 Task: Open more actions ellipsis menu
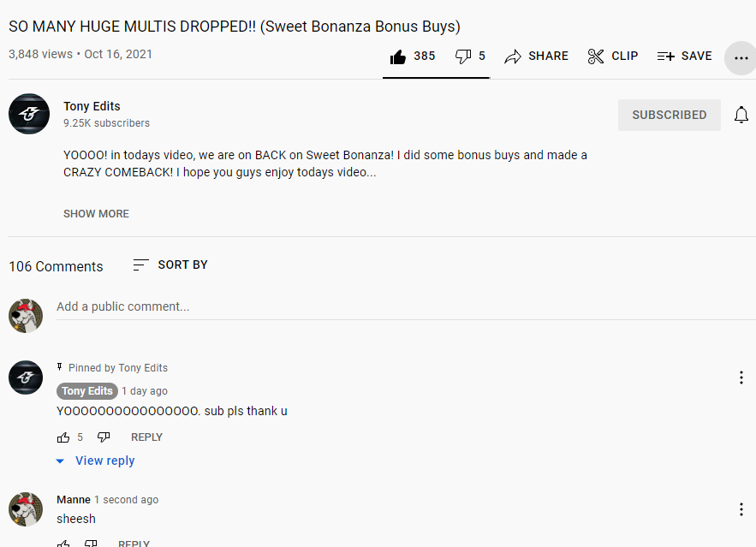click(741, 58)
